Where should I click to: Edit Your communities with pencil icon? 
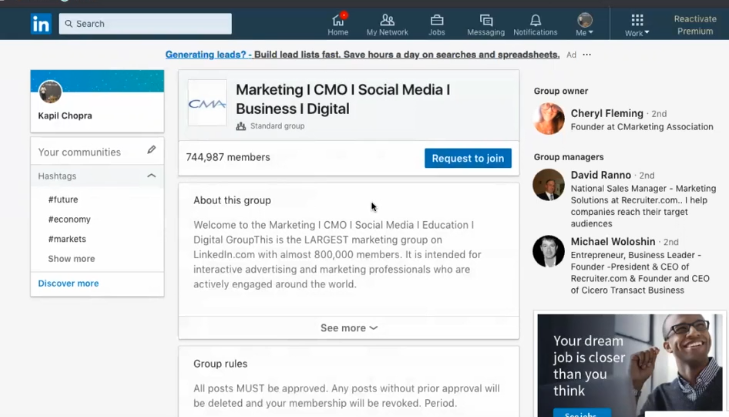click(152, 150)
